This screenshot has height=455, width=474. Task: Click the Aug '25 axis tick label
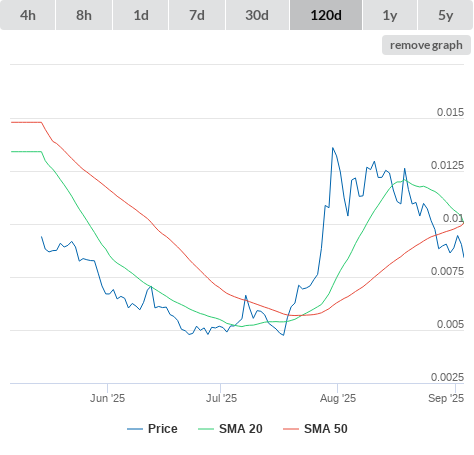point(338,398)
